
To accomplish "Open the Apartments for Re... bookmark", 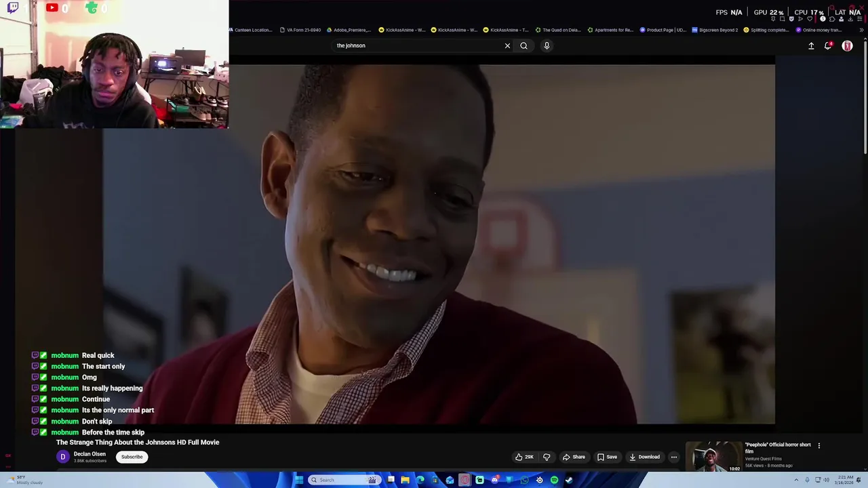I will [x=610, y=30].
